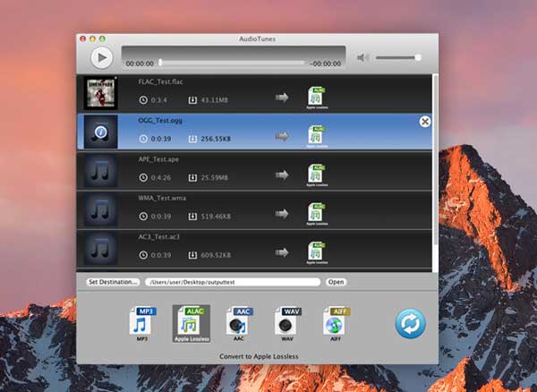537x392 pixels.
Task: Adjust the volume slider
Action: [398, 57]
